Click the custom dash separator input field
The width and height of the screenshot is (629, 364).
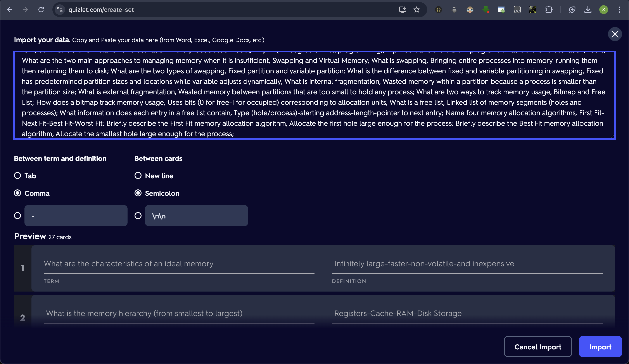click(76, 216)
